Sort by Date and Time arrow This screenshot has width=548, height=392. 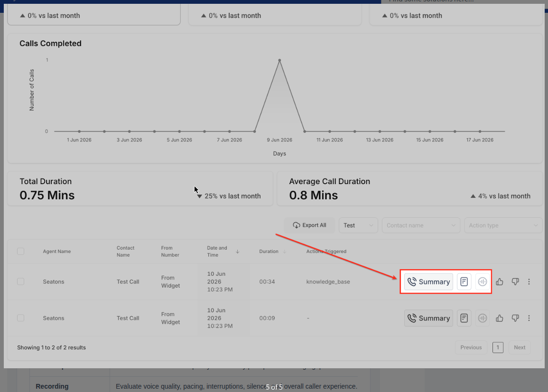pyautogui.click(x=237, y=252)
